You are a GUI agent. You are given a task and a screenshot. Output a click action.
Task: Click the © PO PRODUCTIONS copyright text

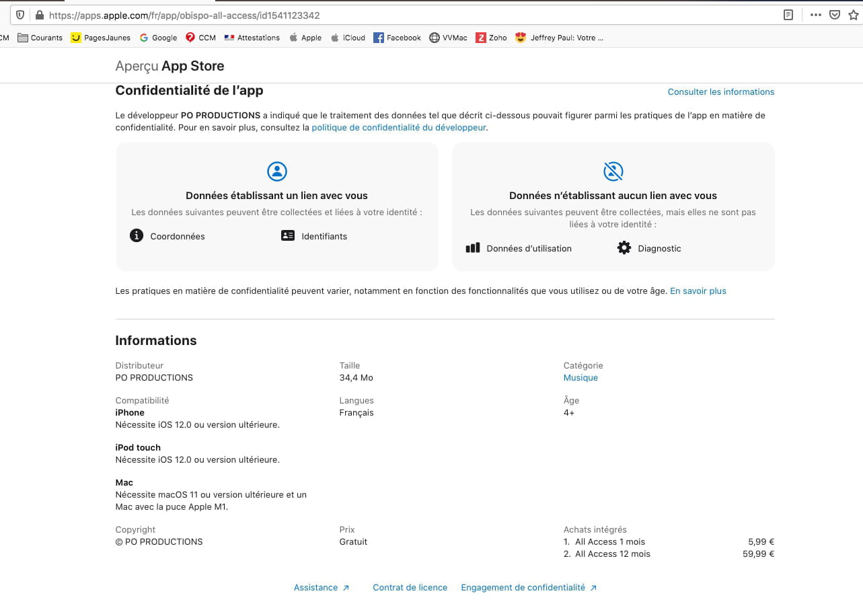pos(159,542)
